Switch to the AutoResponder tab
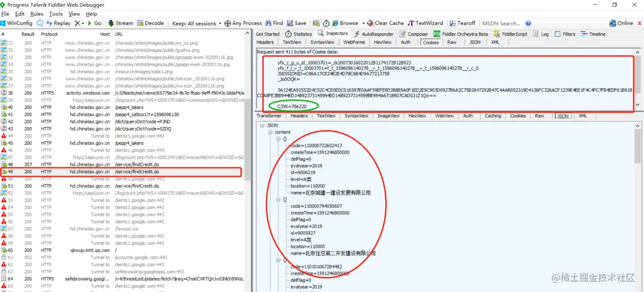The height and width of the screenshot is (292, 644). [x=373, y=34]
